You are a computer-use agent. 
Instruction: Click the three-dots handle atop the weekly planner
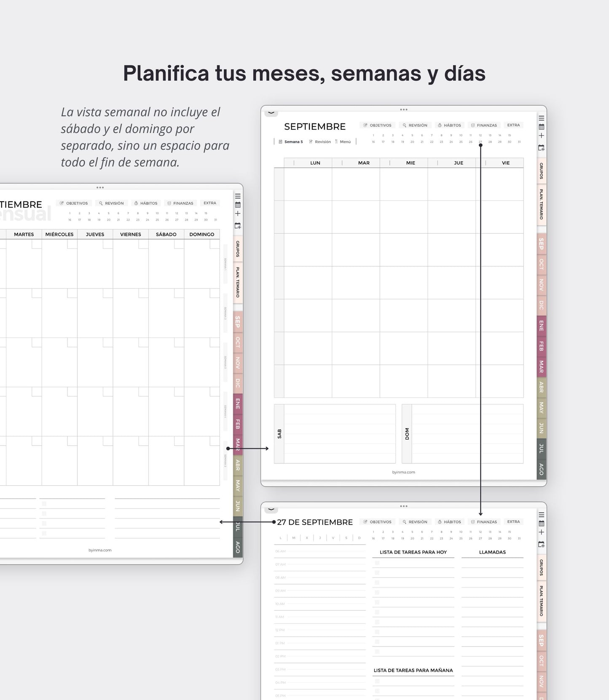[404, 110]
